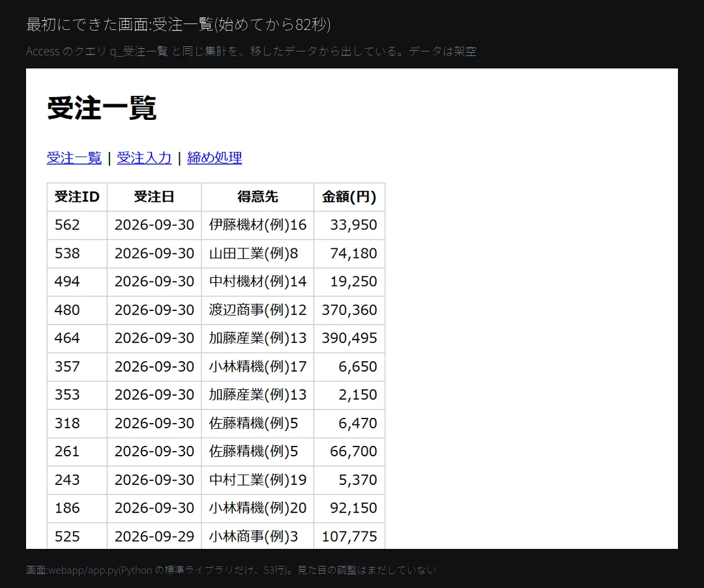Image resolution: width=704 pixels, height=588 pixels.
Task: Open the 受注一覧 link
Action: pos(74,158)
